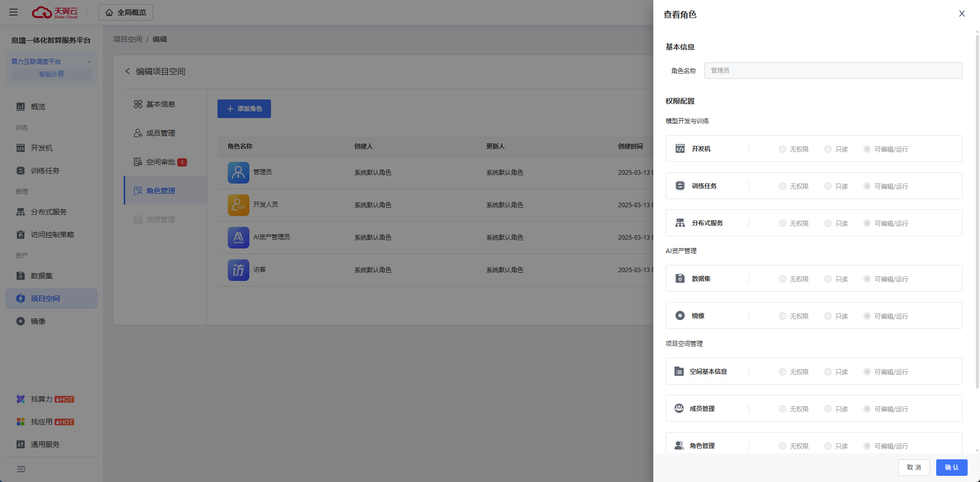Viewport: 980px width, 482px height.
Task: Select 无权限 radio for 数据集
Action: tap(783, 279)
